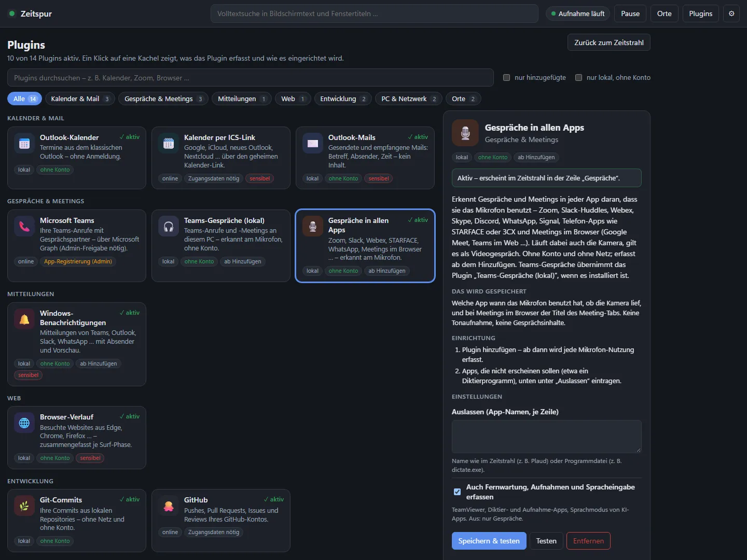Focus the Volltextsuche search field
Viewport: 747px width, 560px height.
(375, 13)
